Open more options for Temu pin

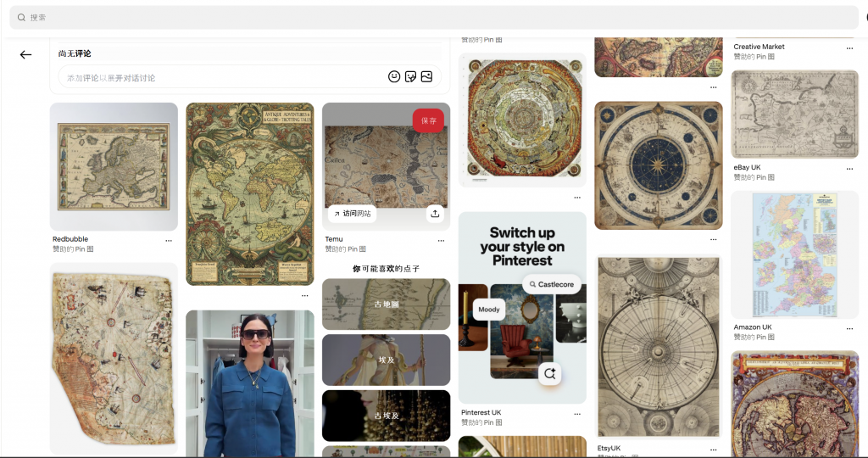[441, 241]
